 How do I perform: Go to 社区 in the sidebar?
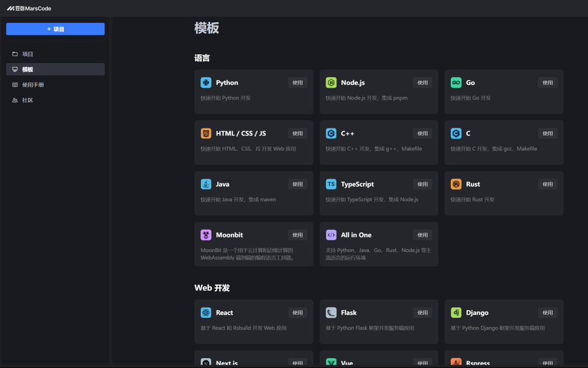point(55,100)
